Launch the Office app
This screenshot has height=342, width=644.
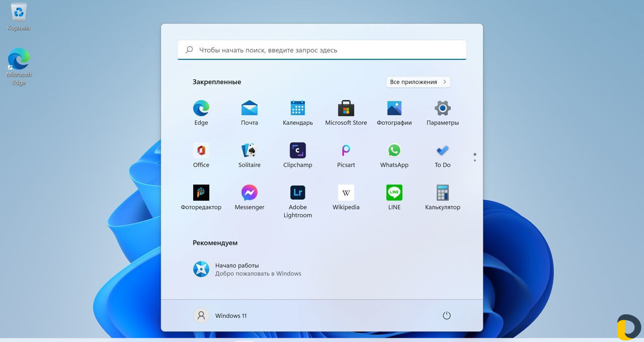[x=201, y=155]
